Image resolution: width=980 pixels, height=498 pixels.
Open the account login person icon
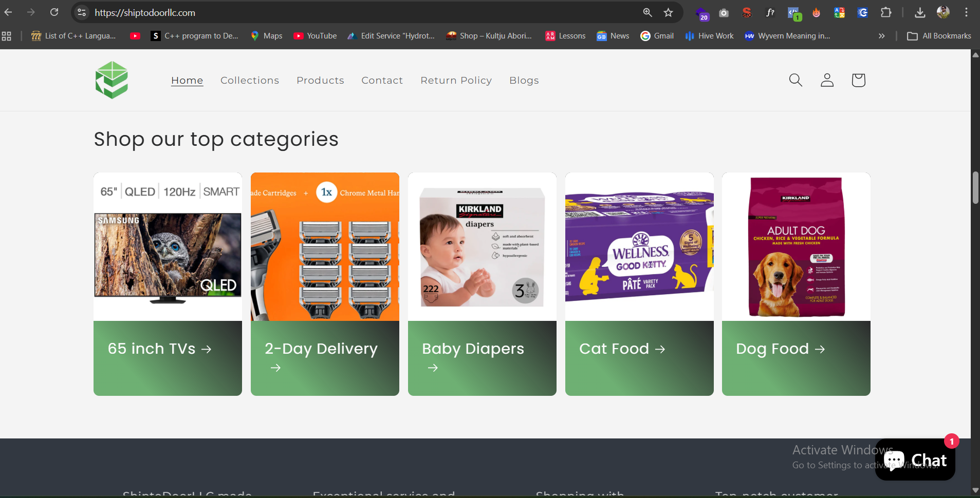point(827,80)
